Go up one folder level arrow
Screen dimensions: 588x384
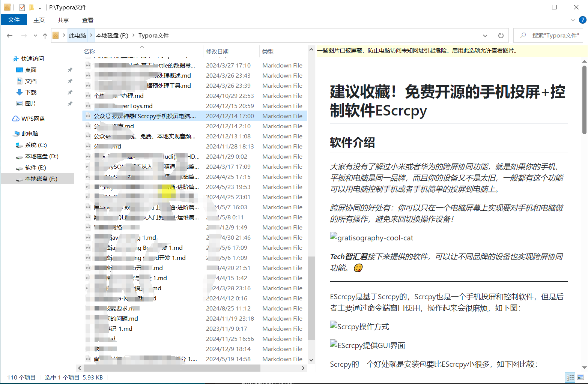(45, 36)
